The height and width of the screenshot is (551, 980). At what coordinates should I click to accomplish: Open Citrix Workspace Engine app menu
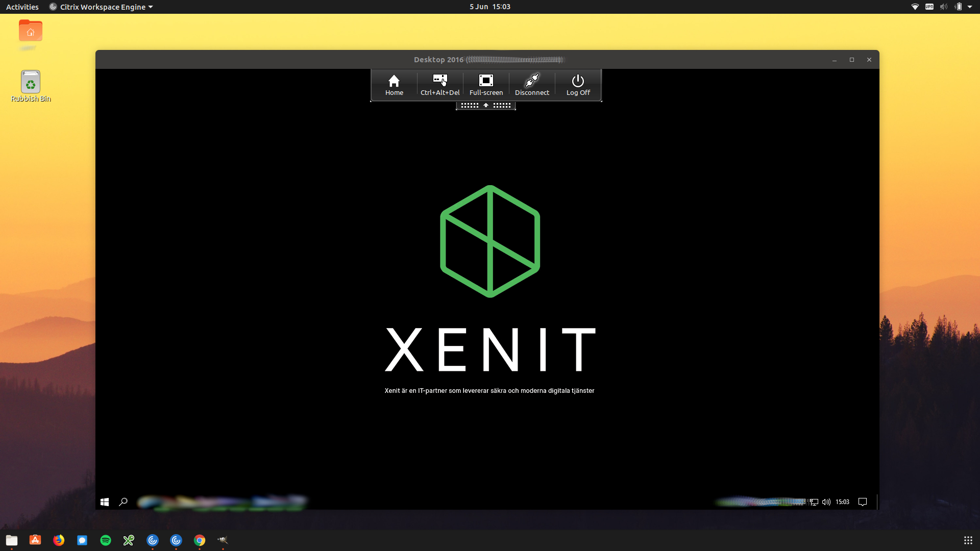(101, 7)
